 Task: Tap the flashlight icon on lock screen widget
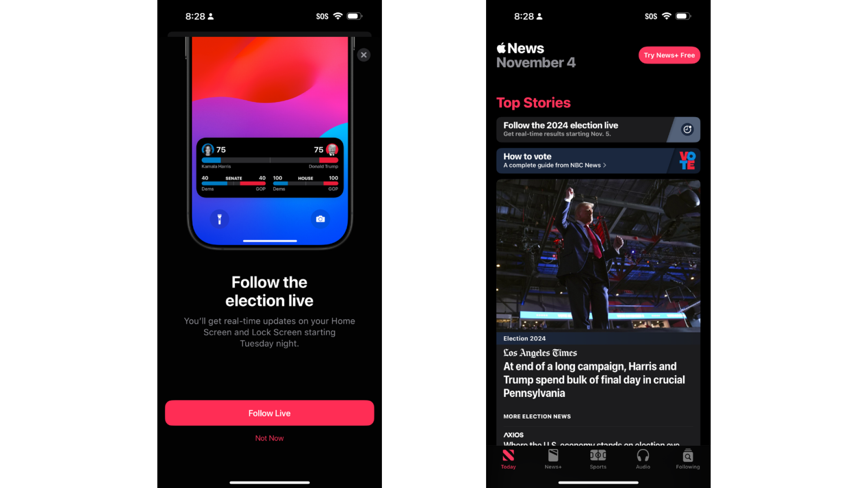point(219,219)
